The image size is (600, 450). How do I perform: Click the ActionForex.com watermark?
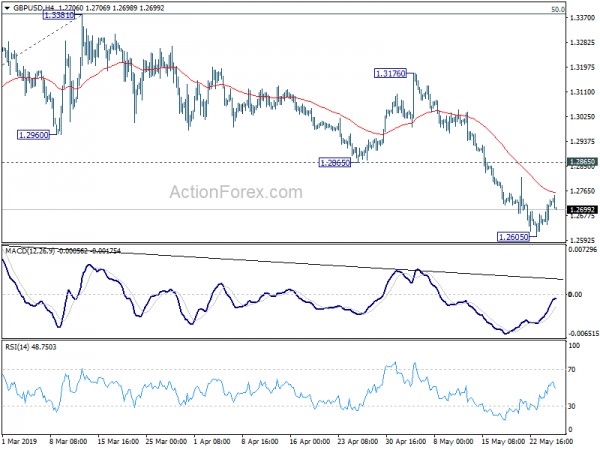point(236,192)
